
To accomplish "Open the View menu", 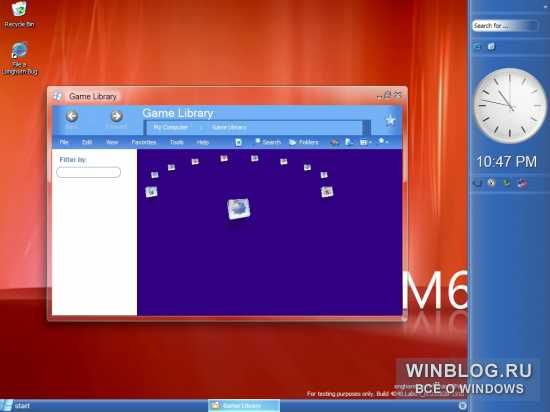I will point(112,142).
